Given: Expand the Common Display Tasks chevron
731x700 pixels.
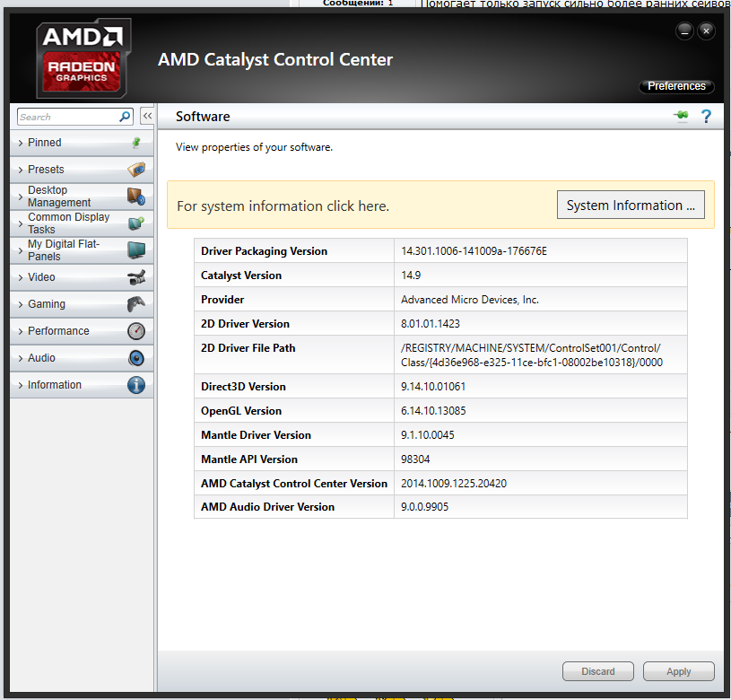Looking at the screenshot, I should (21, 223).
